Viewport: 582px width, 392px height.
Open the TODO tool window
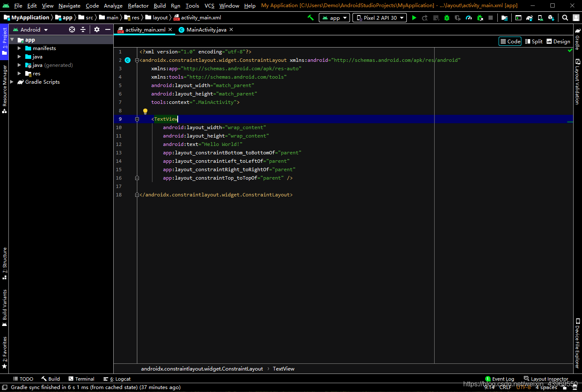pos(23,379)
